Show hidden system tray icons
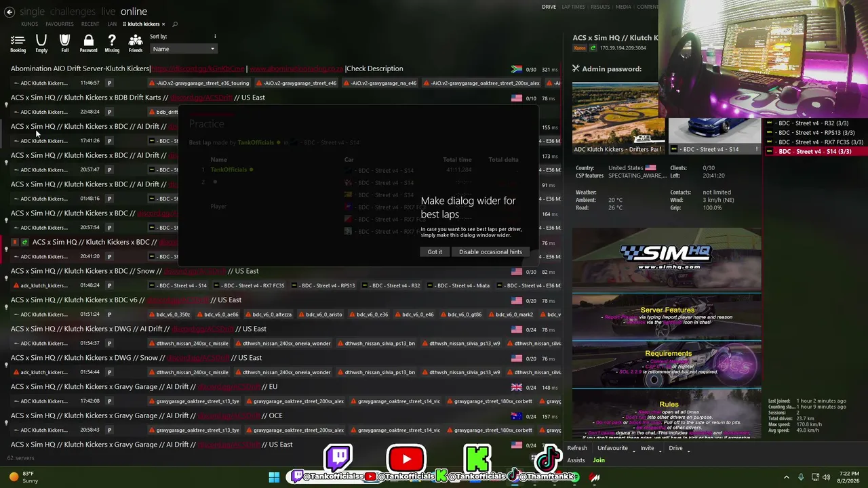Viewport: 868px width, 488px height. [x=787, y=477]
